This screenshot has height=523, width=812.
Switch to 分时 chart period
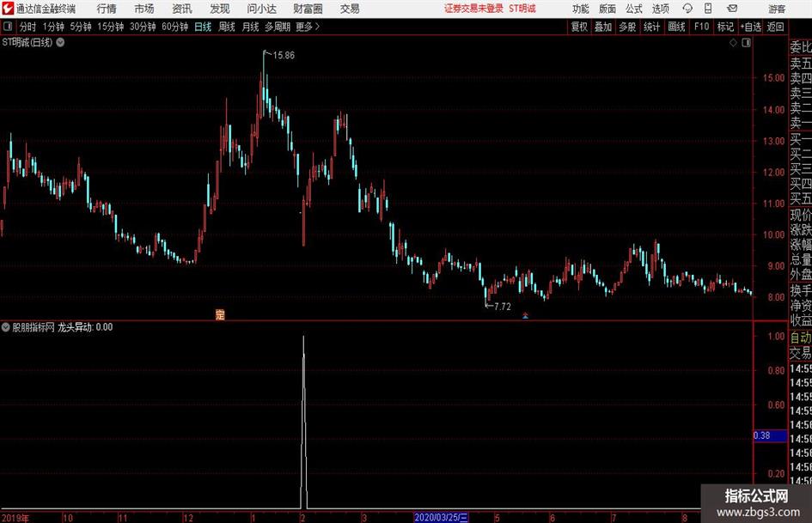point(27,27)
